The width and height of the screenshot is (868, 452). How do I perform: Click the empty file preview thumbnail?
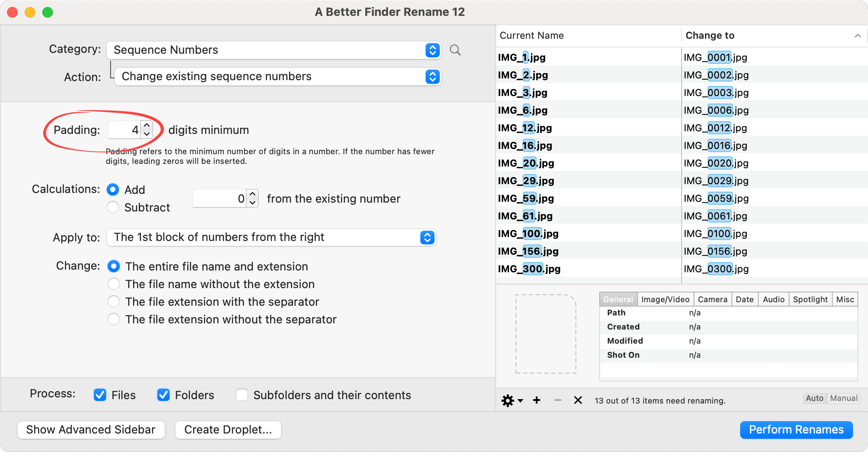(545, 333)
